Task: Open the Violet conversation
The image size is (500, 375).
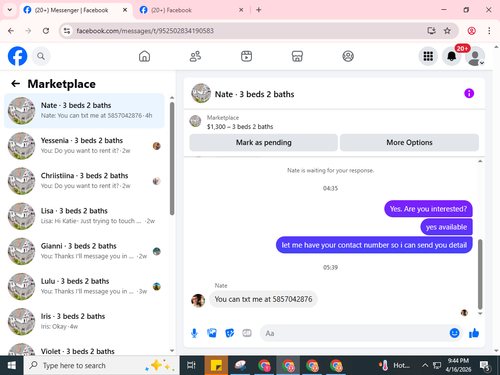Action: [x=84, y=349]
